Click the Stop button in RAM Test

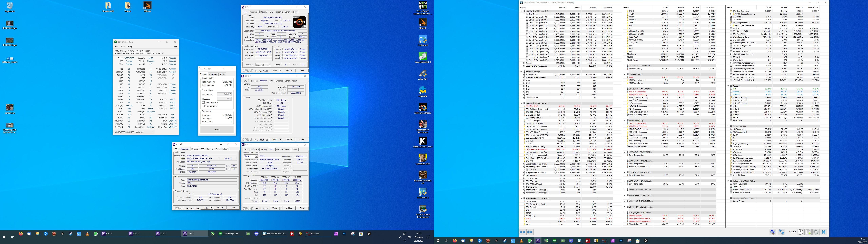pyautogui.click(x=217, y=129)
